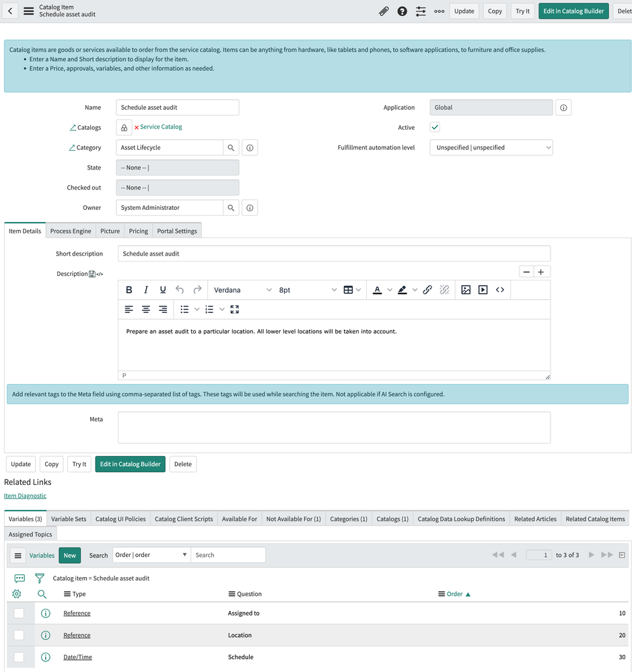This screenshot has width=632, height=672.
Task: Unlock the Catalogs field lock icon
Action: click(124, 128)
